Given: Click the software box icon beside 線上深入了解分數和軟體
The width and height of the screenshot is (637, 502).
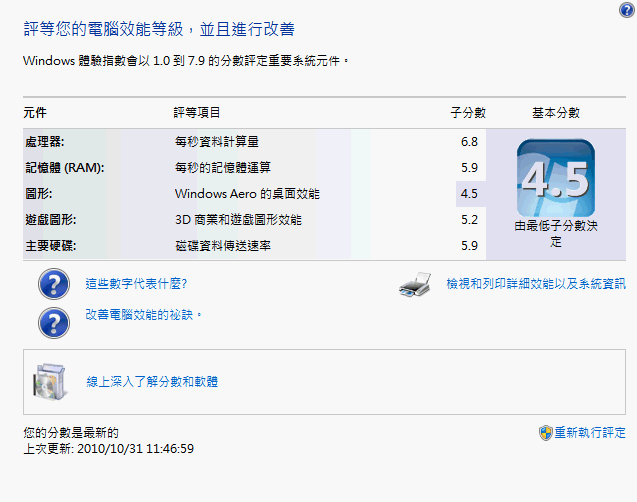Looking at the screenshot, I should coord(50,382).
